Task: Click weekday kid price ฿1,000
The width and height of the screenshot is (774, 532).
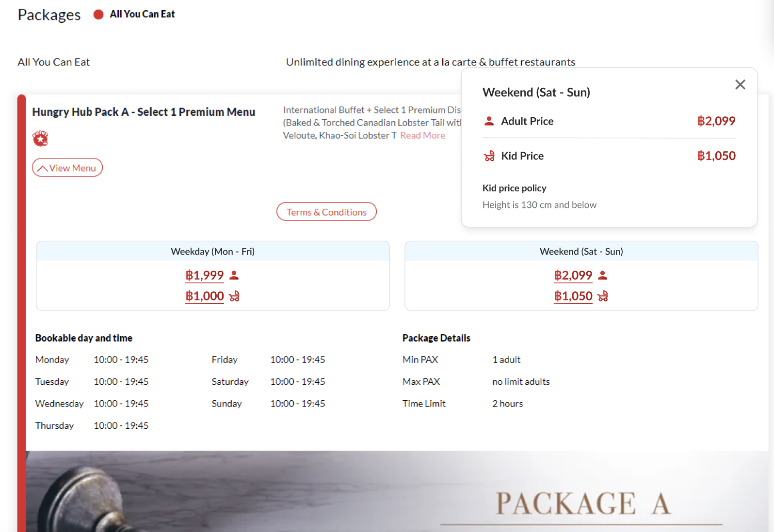Action: click(205, 296)
